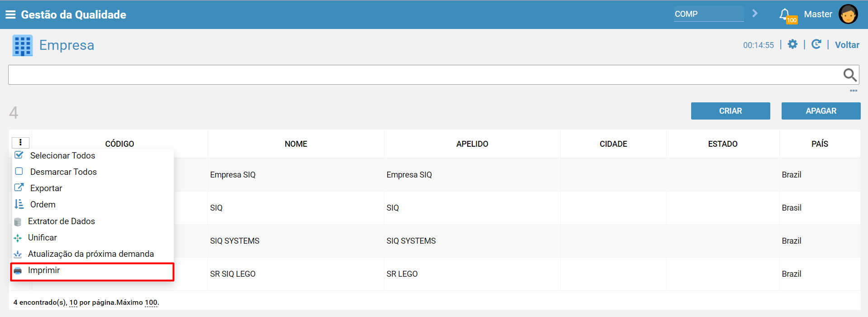Click Empresa SIQ in the APELIDO column

click(x=409, y=175)
